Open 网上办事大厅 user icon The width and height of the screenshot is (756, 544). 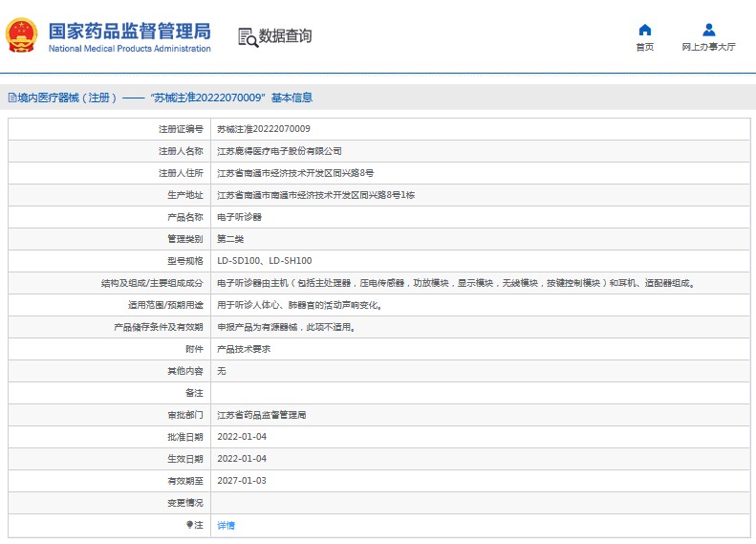(x=709, y=30)
